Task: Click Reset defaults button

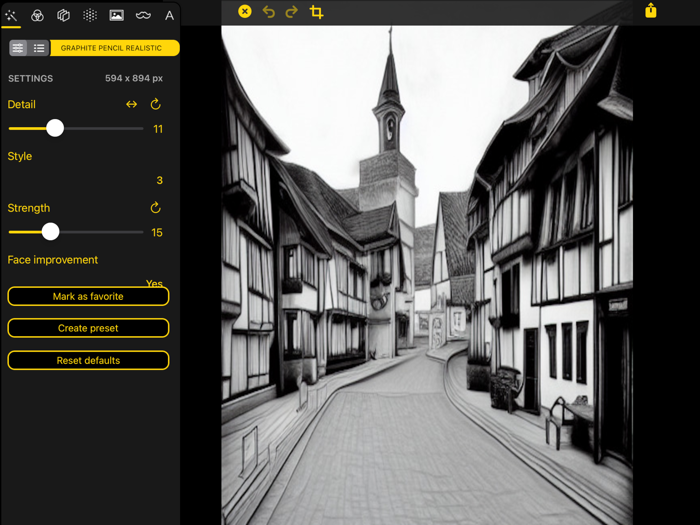Action: pos(88,360)
